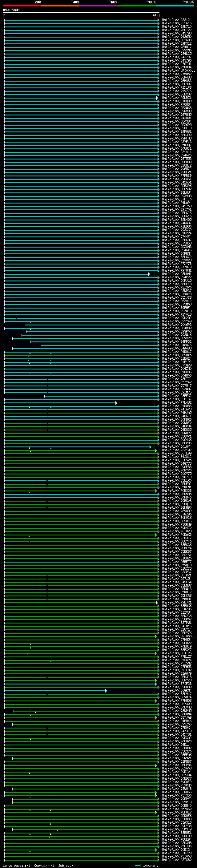Viewport: 197px width, 868px height.
Task: Select hit UniRef100_Q2FN87
Action: (x=177, y=761)
